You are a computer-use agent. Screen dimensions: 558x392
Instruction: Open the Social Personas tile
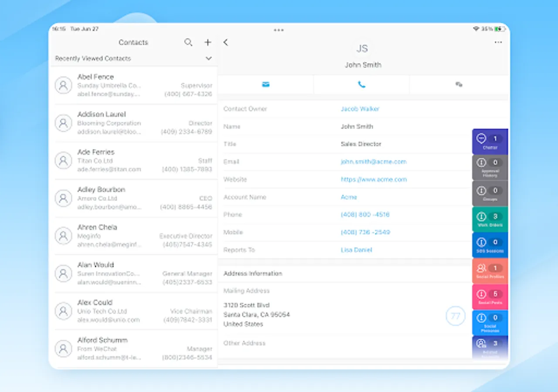(490, 322)
